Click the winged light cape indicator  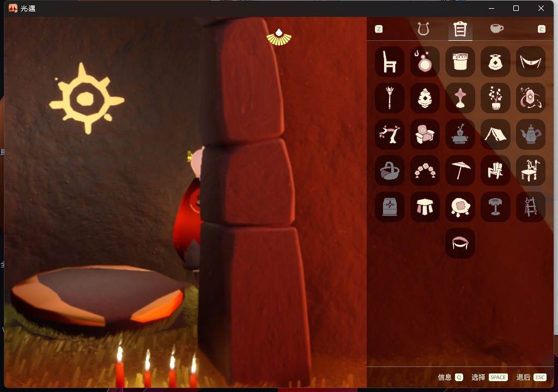[279, 37]
